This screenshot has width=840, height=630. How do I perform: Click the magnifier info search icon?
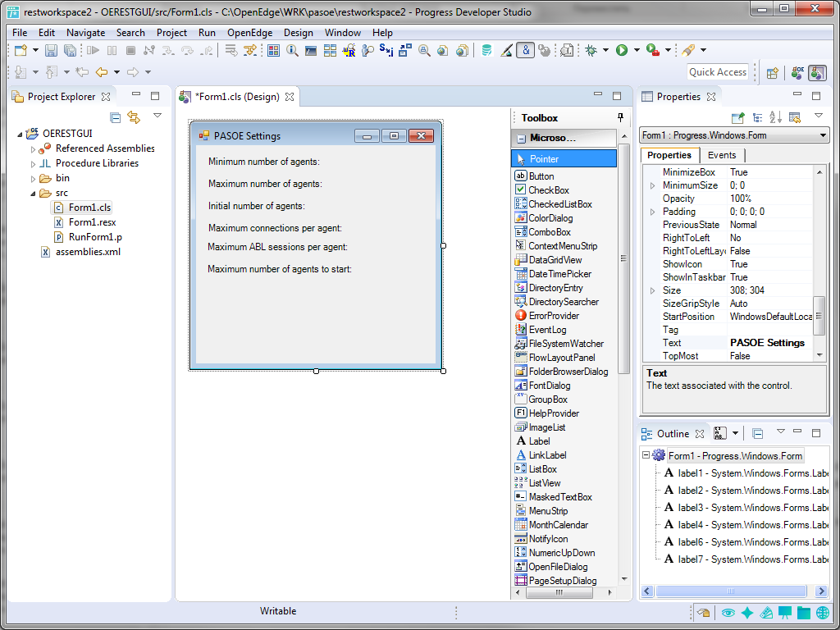click(292, 50)
